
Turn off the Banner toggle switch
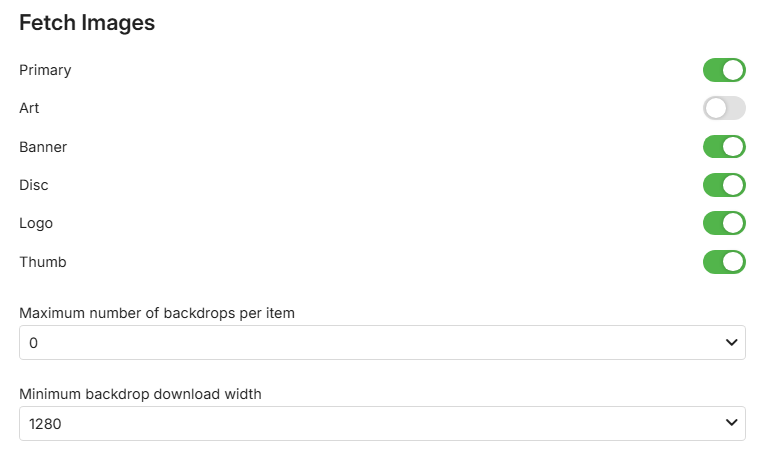click(724, 147)
